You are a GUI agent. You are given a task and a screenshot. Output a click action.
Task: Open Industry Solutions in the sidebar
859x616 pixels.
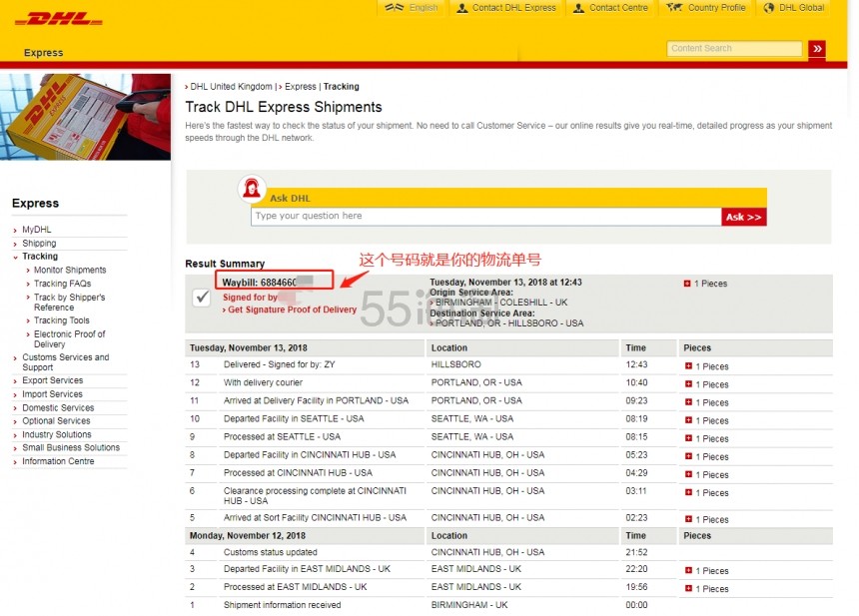(56, 434)
